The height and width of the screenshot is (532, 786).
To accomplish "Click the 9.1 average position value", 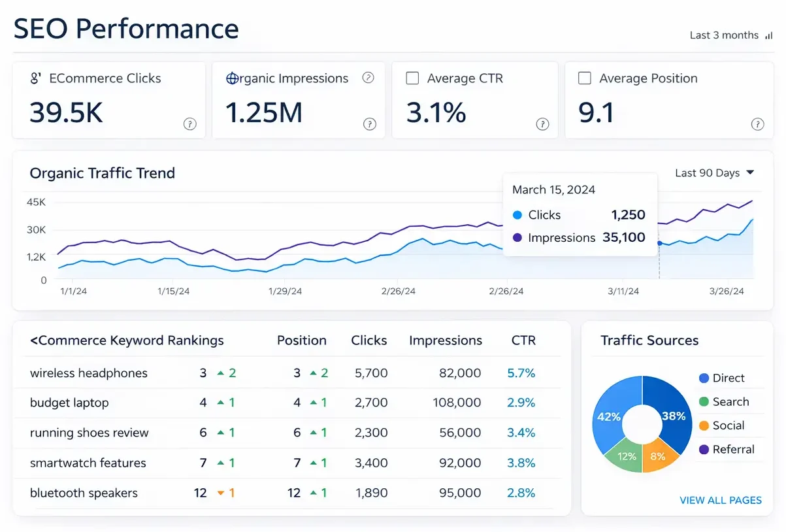I will (597, 113).
